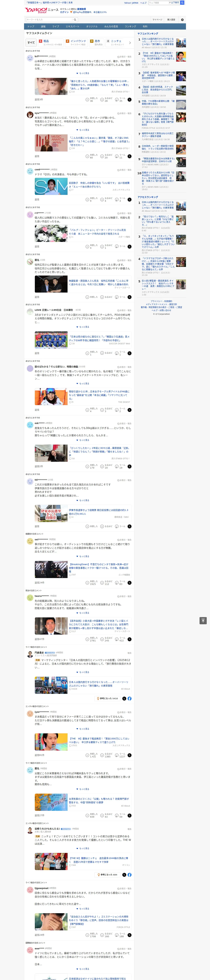Expand もっと見る on taoru comment
This screenshot has height=980, width=210.
[83, 613]
